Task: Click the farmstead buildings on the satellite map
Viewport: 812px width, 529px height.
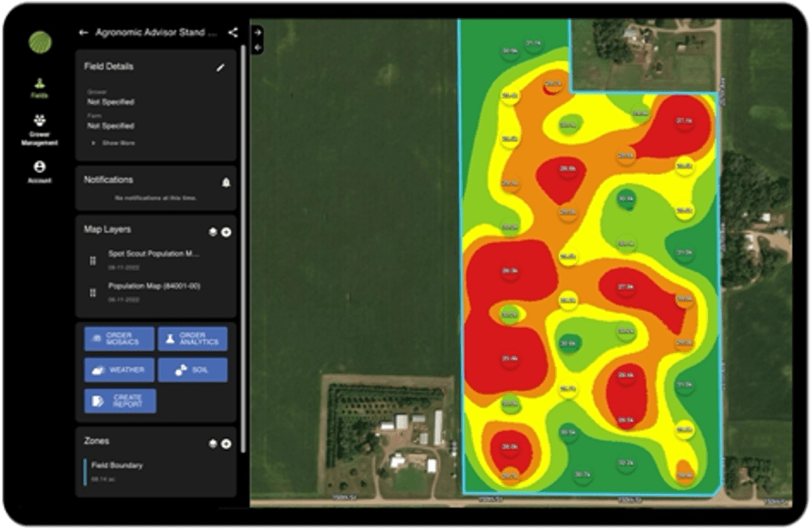Action: click(412, 441)
